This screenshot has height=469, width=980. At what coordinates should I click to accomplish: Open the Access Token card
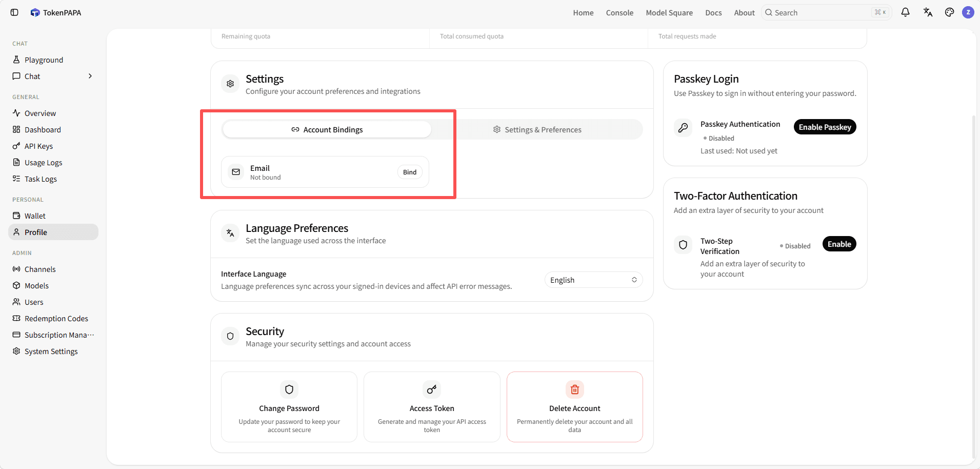pyautogui.click(x=432, y=406)
